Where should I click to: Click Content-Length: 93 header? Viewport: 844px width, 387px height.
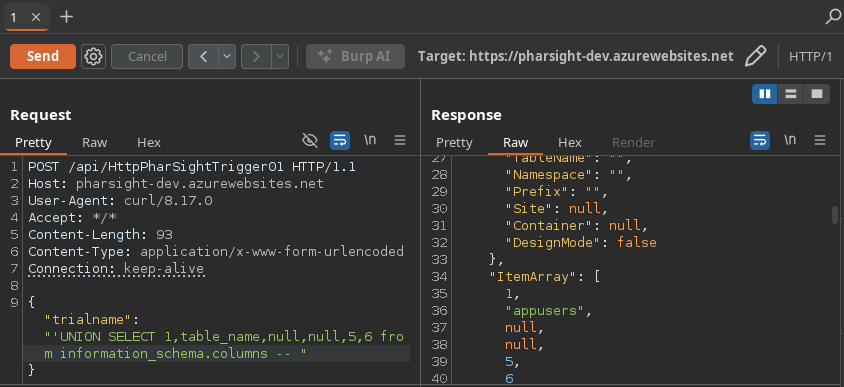click(100, 235)
